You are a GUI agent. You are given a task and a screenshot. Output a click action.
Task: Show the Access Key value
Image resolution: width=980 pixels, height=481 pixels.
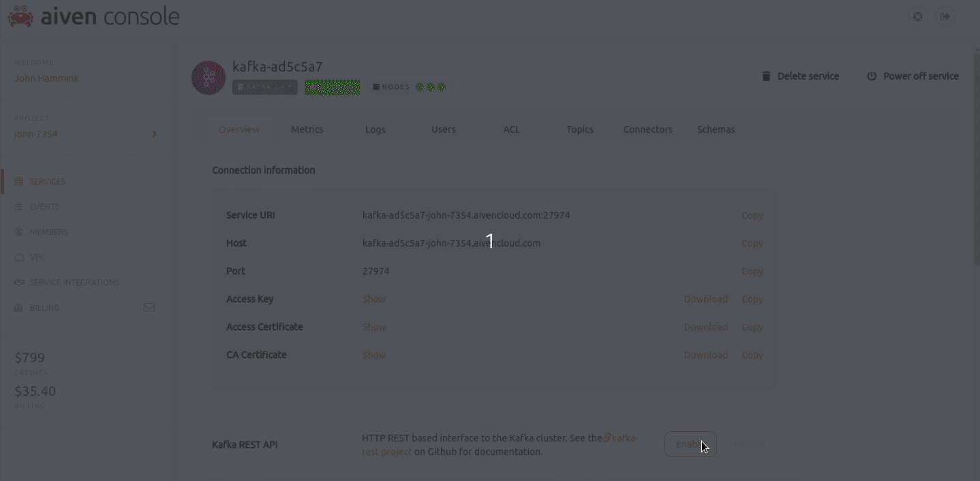point(373,298)
